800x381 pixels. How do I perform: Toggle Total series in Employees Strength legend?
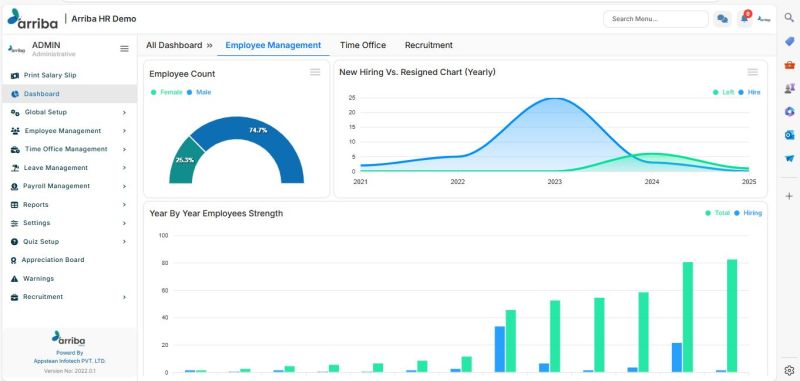click(x=717, y=213)
